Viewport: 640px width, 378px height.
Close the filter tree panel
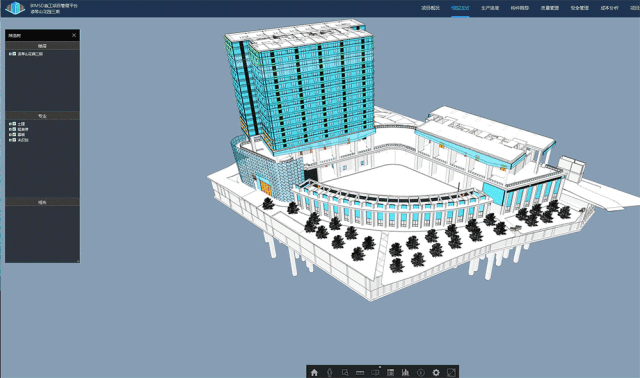pos(74,35)
